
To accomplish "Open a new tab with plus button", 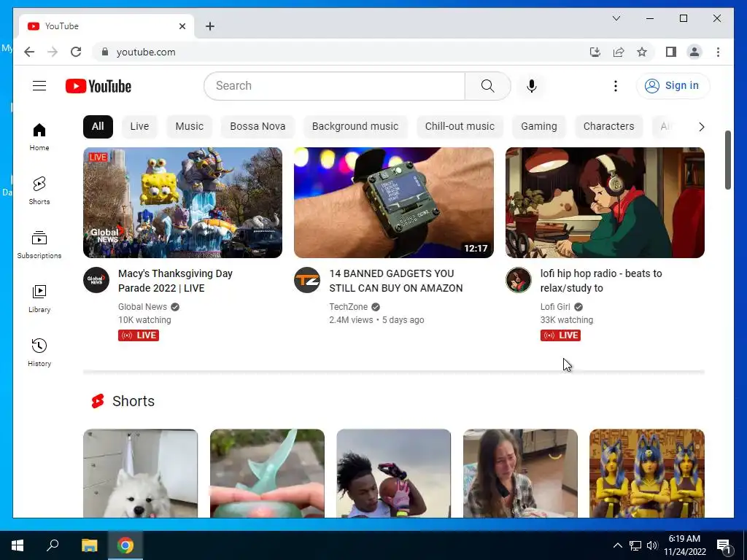I will pos(210,26).
